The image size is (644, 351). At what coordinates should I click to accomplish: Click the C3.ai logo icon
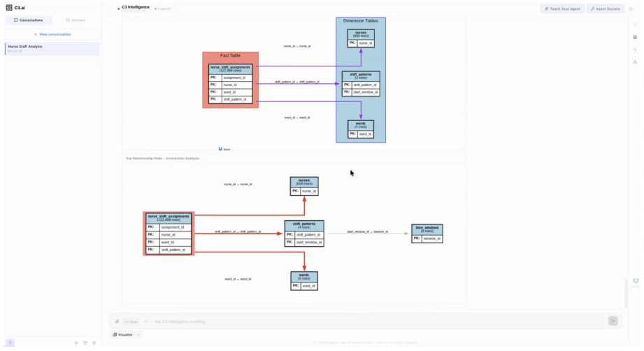(x=9, y=8)
